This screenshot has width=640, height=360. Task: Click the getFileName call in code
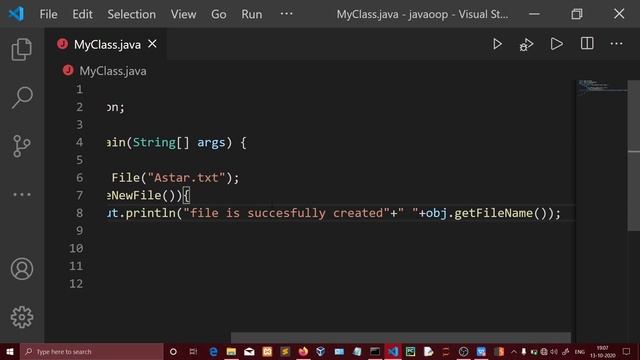tap(493, 213)
